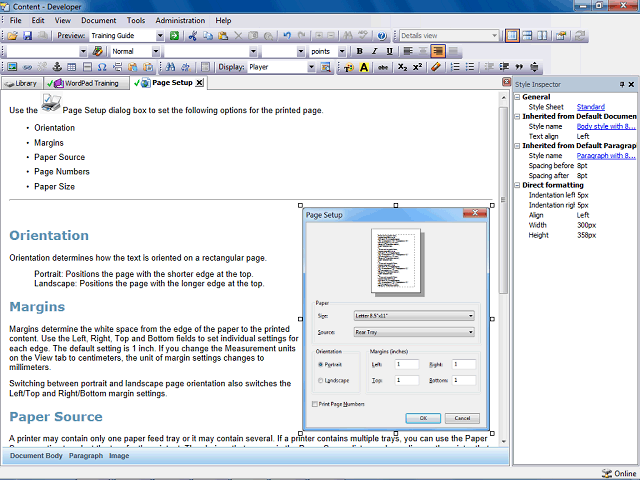Screen dimensions: 640x480
Task: Open a document with the folder icon
Action: click(12, 36)
